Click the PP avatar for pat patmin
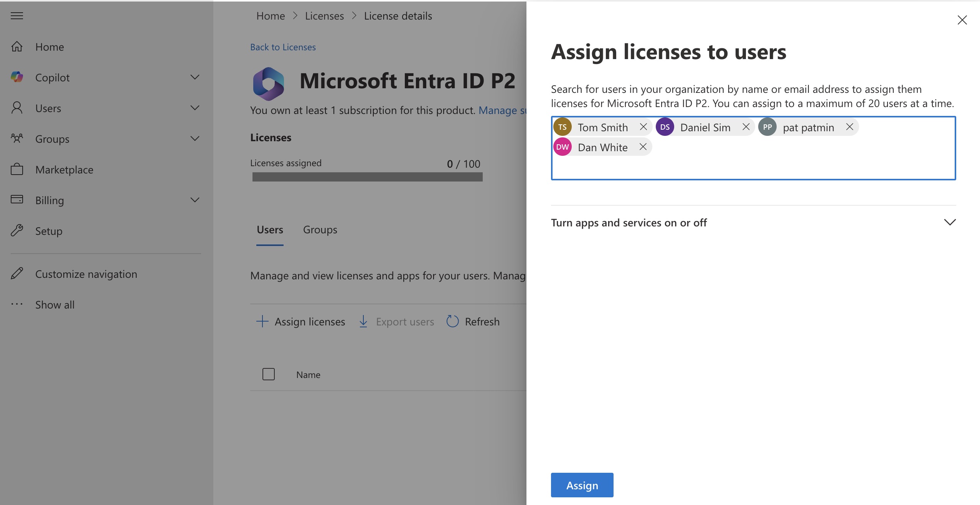This screenshot has height=505, width=980. (x=767, y=127)
